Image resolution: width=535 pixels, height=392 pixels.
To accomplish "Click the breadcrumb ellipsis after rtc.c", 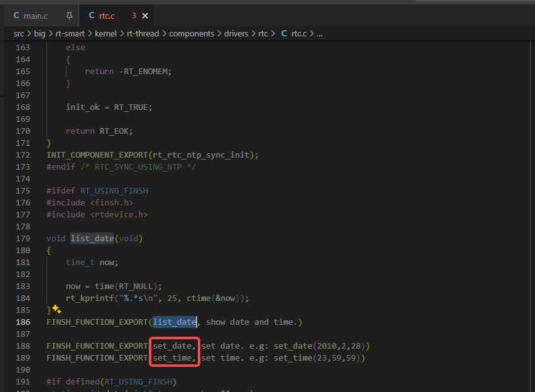I will pos(319,33).
